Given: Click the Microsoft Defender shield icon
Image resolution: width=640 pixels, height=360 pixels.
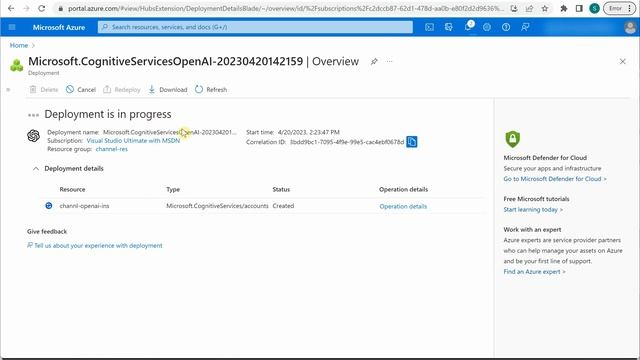Looking at the screenshot, I should coord(512,139).
